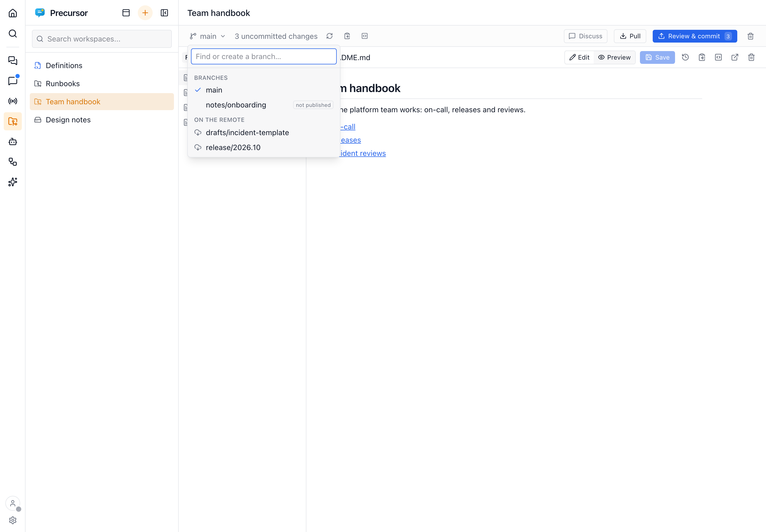Check out remote release/2026.10 branch

click(264, 147)
